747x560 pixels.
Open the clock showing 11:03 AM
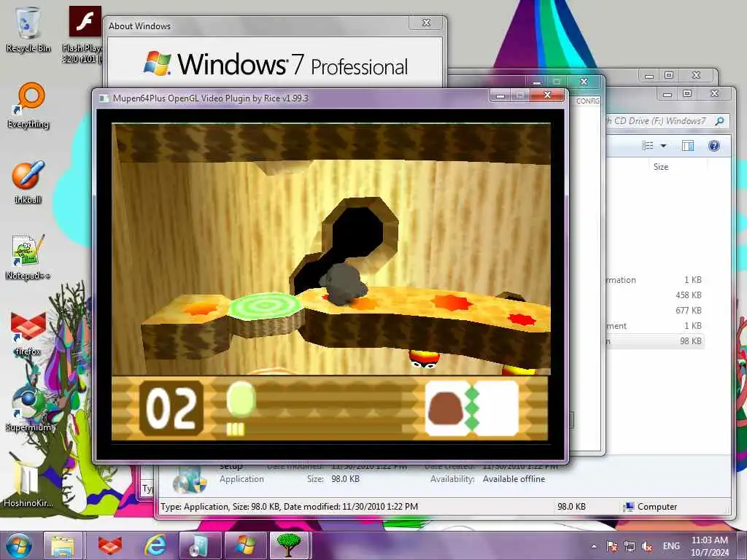point(709,546)
